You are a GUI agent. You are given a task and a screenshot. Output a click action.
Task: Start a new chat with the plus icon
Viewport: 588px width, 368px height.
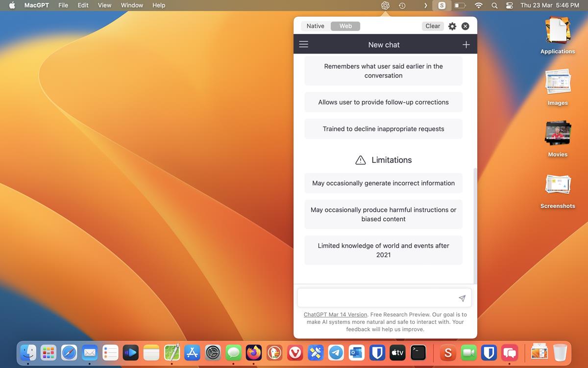465,44
